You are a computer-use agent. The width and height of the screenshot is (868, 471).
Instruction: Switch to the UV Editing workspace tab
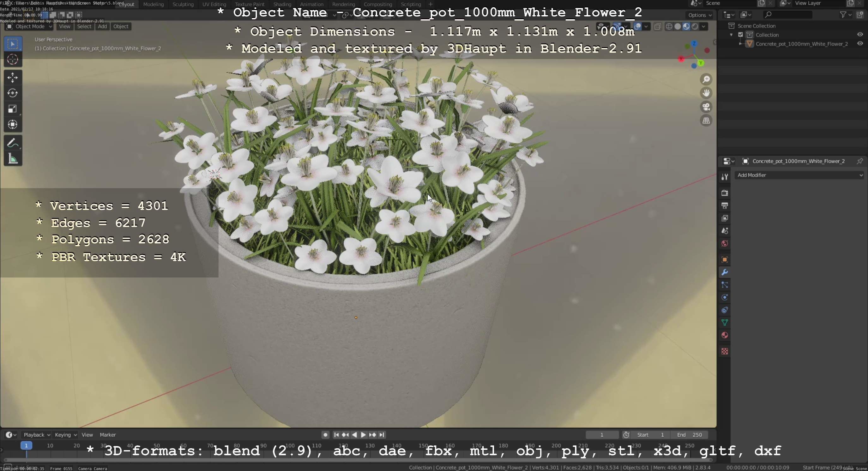click(214, 4)
